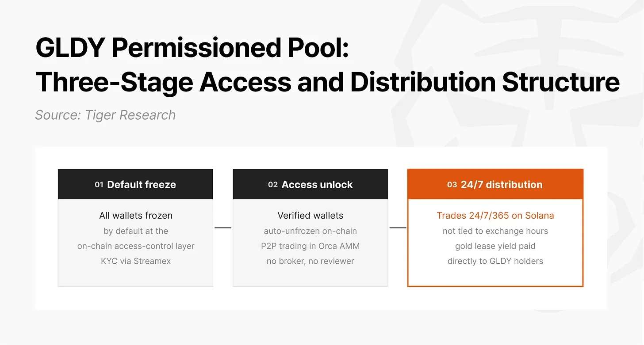The width and height of the screenshot is (644, 345).
Task: Click 'by default at the' line
Action: click(136, 231)
